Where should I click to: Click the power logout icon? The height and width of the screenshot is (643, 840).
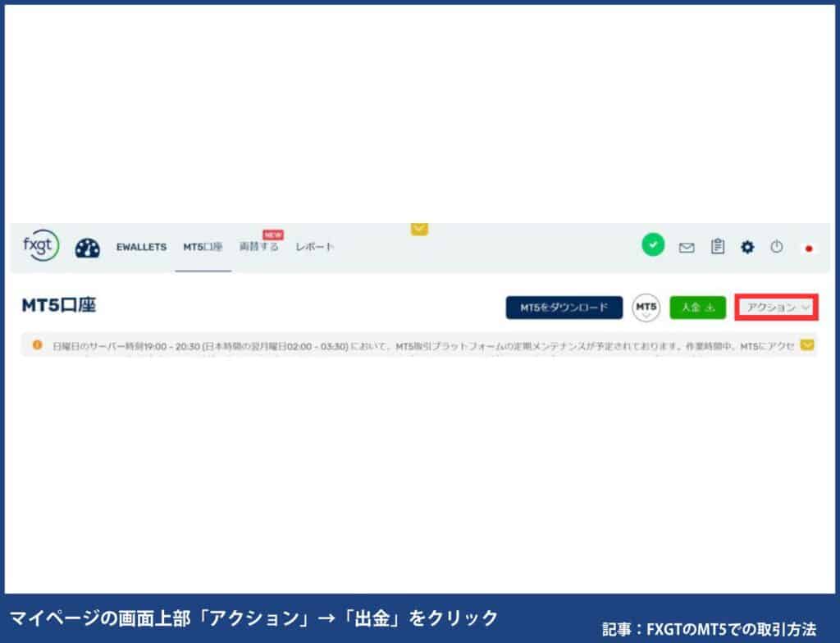pyautogui.click(x=777, y=245)
